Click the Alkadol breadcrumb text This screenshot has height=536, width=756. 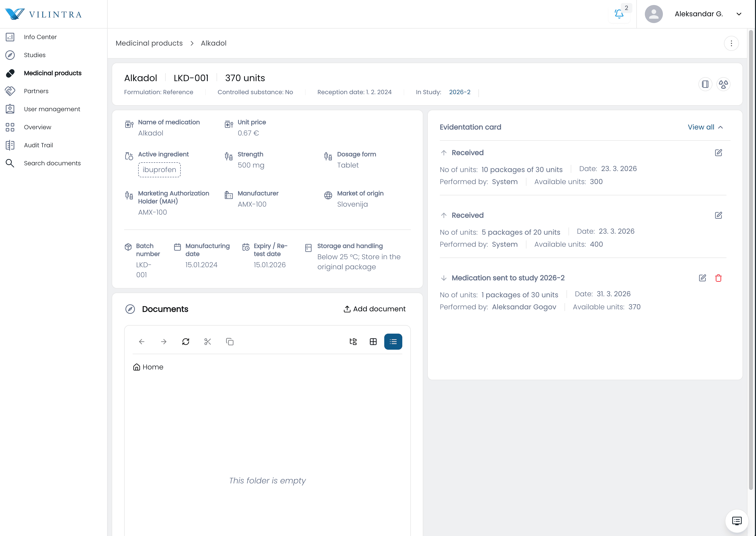[214, 43]
